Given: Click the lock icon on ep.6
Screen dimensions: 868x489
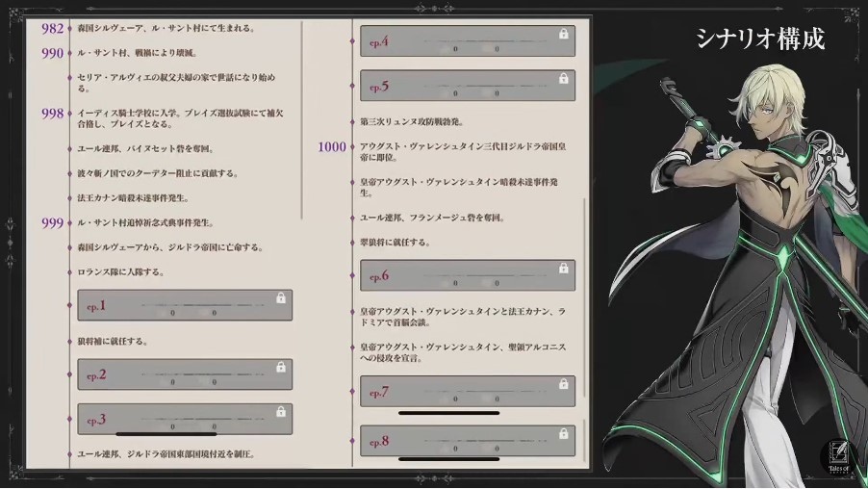Looking at the screenshot, I should click(564, 268).
